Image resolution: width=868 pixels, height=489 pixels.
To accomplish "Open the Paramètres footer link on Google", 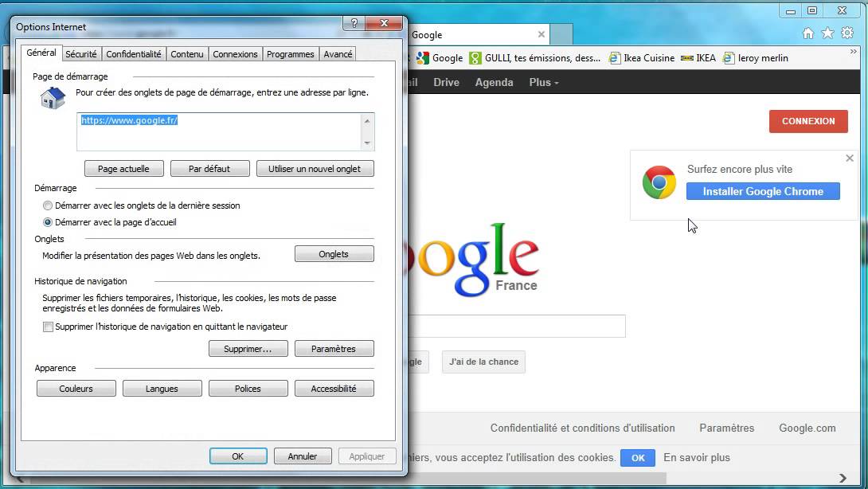I will click(x=727, y=428).
